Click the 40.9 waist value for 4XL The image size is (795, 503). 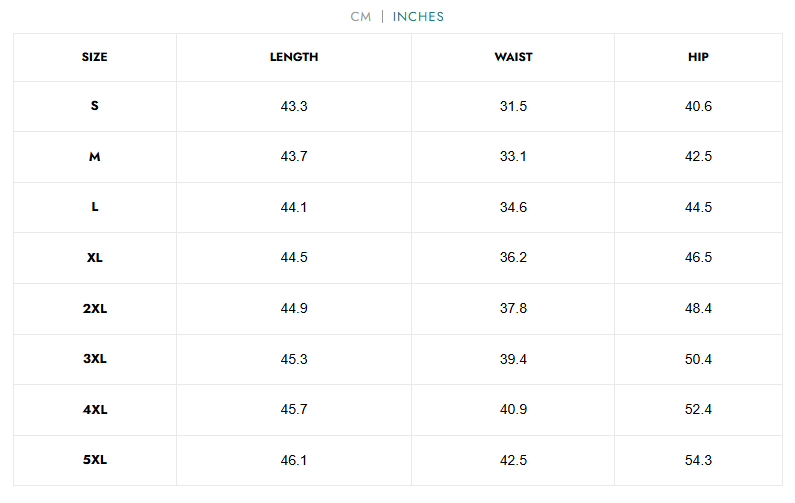point(513,409)
